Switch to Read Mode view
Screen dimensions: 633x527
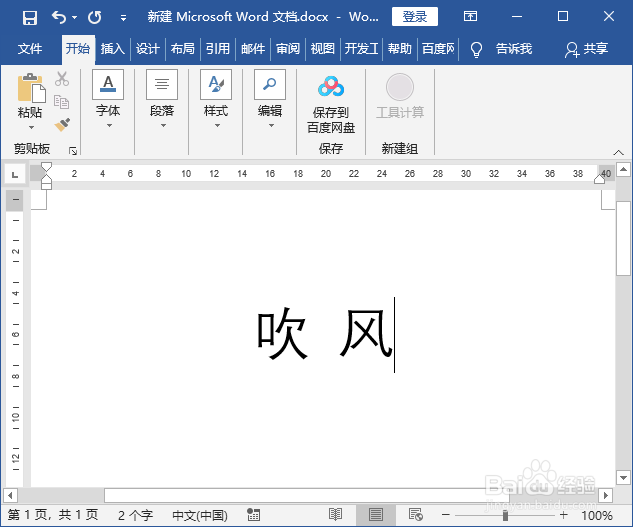(335, 515)
